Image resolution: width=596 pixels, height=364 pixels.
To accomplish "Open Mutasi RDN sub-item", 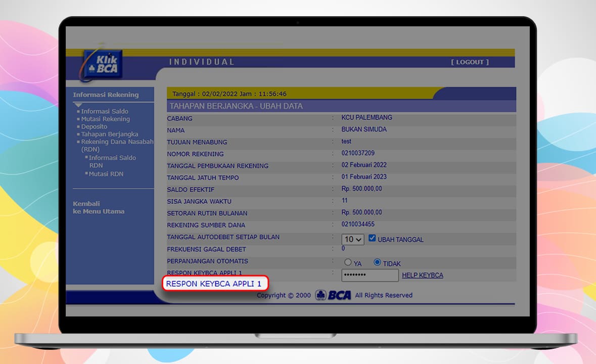I will click(106, 174).
